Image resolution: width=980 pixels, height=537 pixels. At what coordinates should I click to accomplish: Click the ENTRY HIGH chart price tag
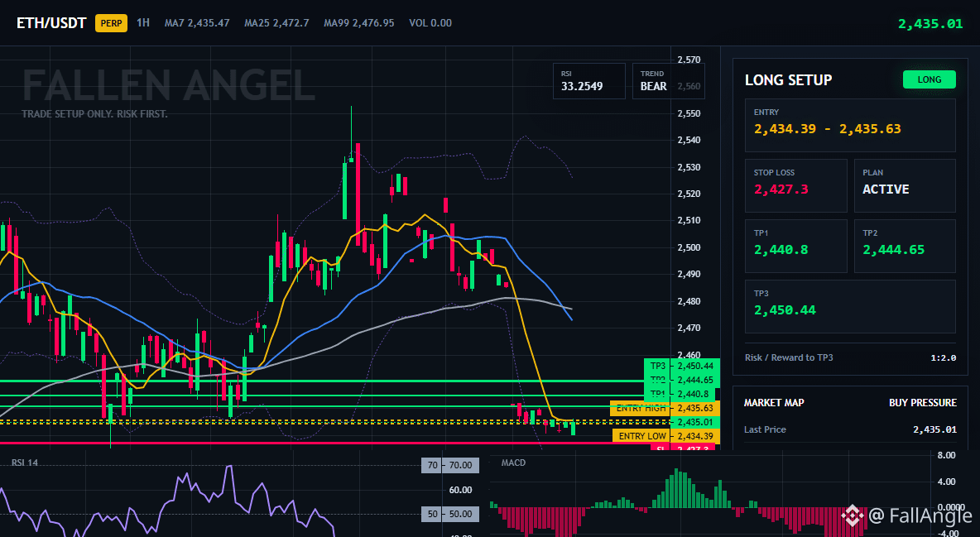pos(665,408)
